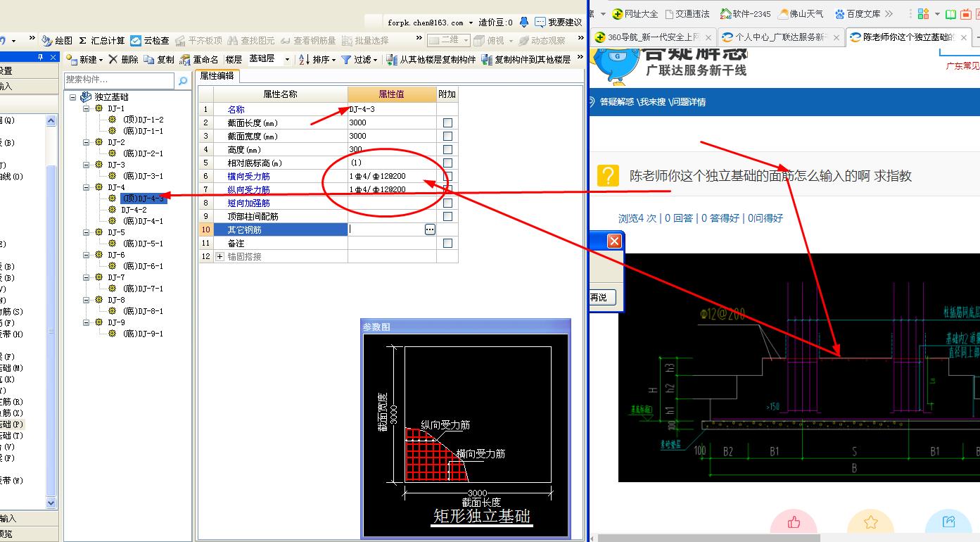Click the 截面长度 value 3000 cell
The image size is (980, 542).
[x=392, y=122]
